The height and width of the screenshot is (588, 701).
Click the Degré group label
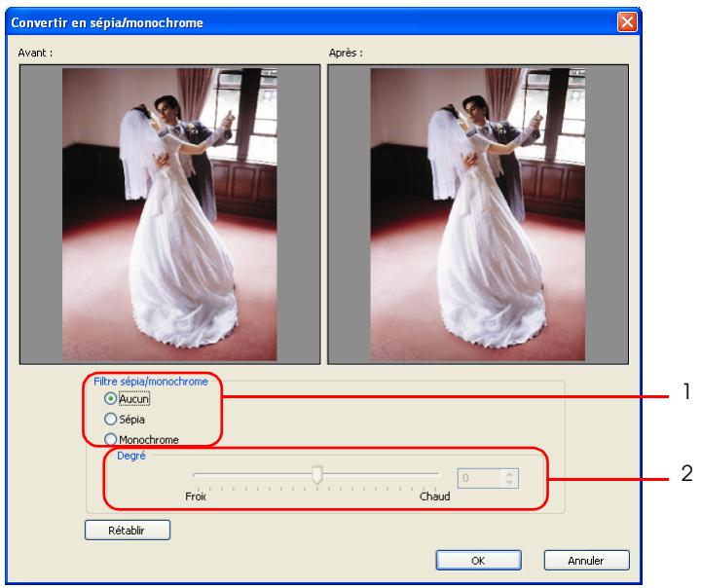tap(131, 456)
